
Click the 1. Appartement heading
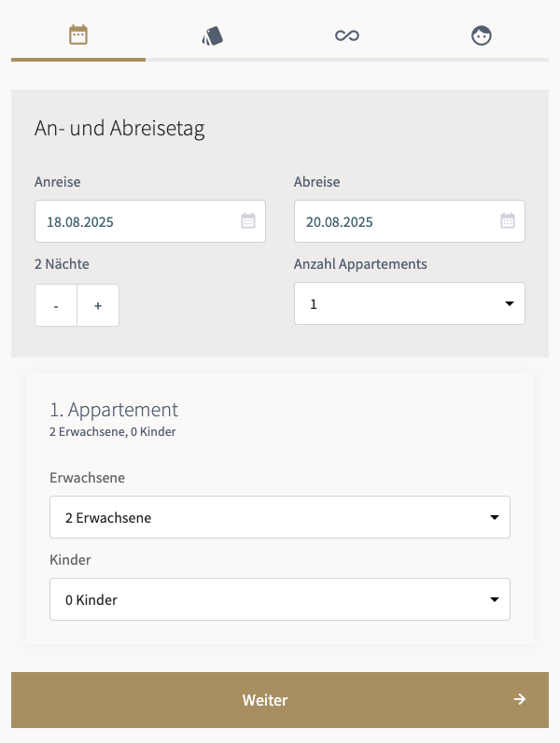[x=114, y=409]
